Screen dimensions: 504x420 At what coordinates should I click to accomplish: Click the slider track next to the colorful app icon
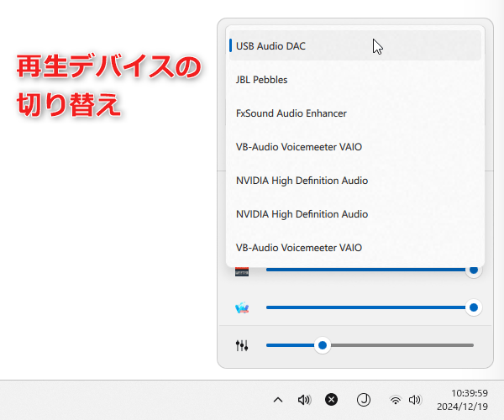point(370,307)
